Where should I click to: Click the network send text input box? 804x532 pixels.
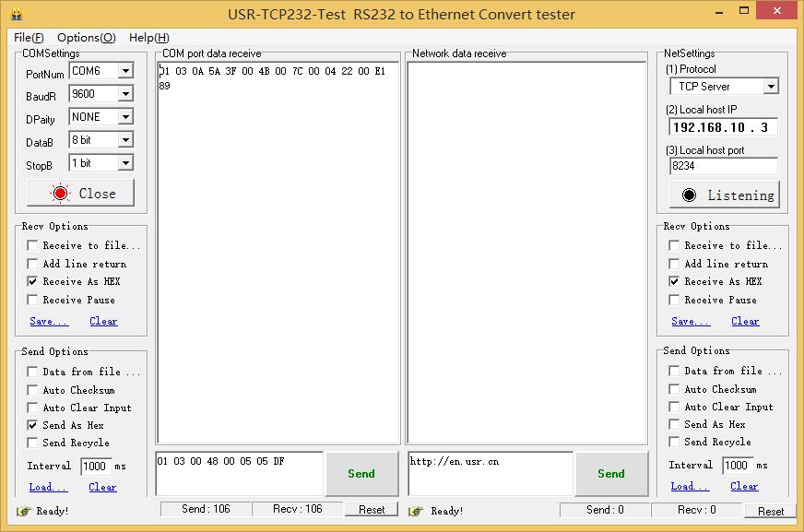click(491, 473)
